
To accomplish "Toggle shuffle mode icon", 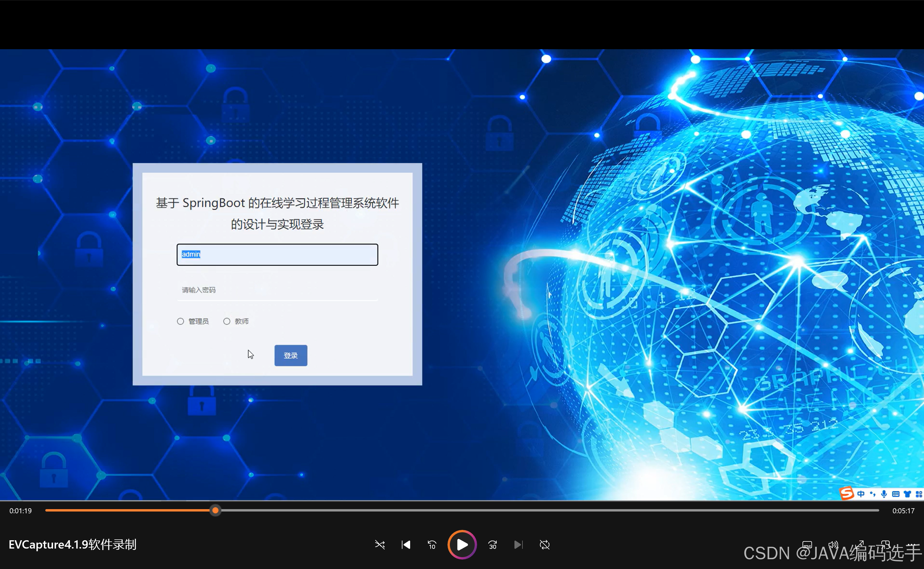I will point(380,544).
